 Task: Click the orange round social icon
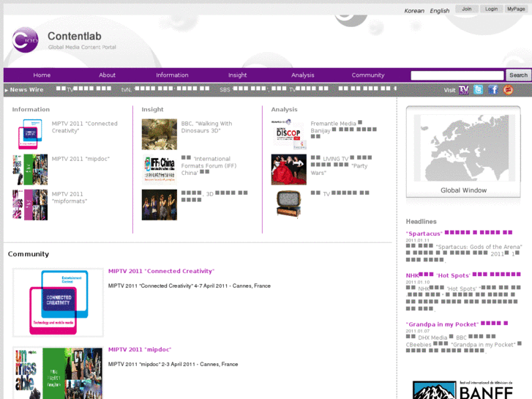click(508, 89)
